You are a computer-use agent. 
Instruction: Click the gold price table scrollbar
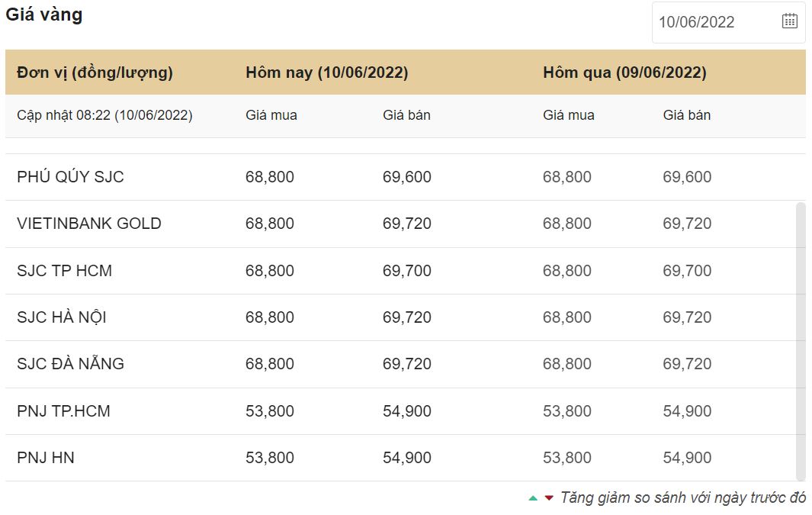pos(800,340)
